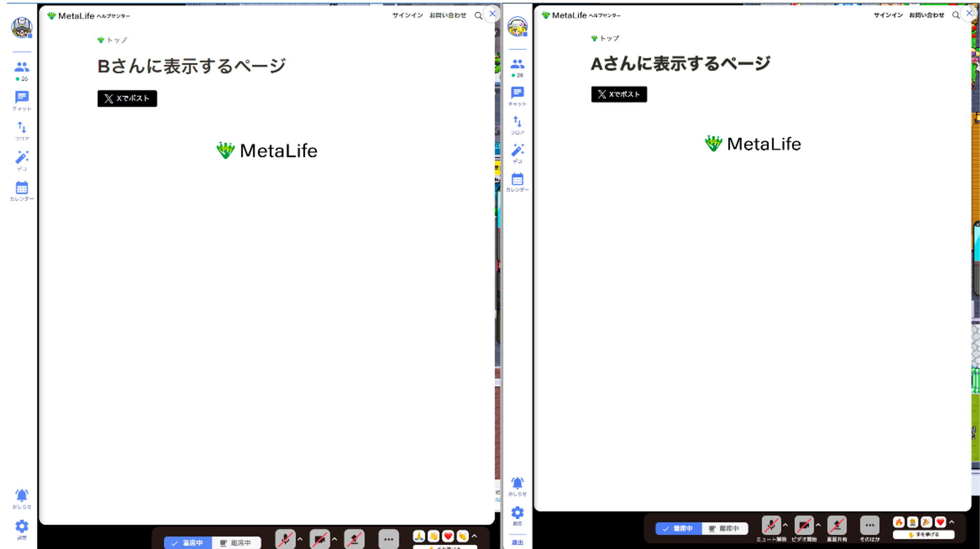This screenshot has width=980, height=549.
Task: Expand reactions chevron in right toolbar
Action: (x=952, y=522)
